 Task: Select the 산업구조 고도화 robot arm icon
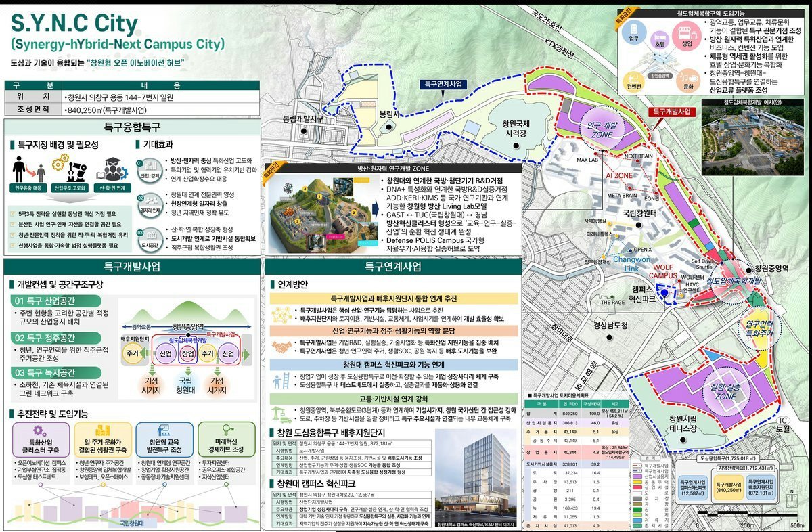(x=68, y=169)
